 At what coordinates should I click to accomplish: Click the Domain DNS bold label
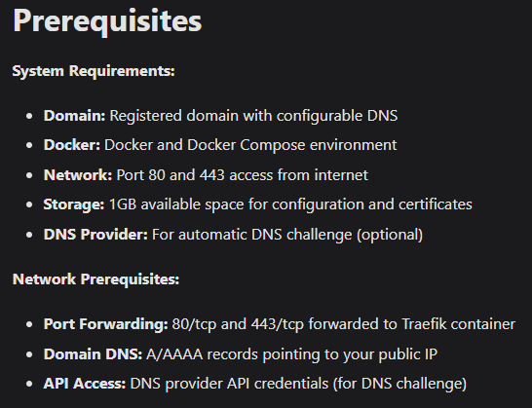(93, 354)
